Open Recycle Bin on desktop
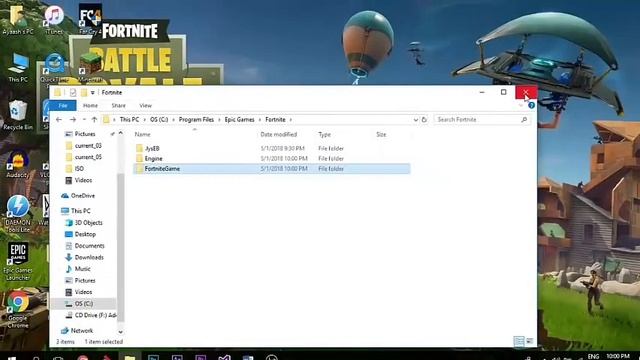Viewport: 640px width, 360px height. pyautogui.click(x=18, y=115)
